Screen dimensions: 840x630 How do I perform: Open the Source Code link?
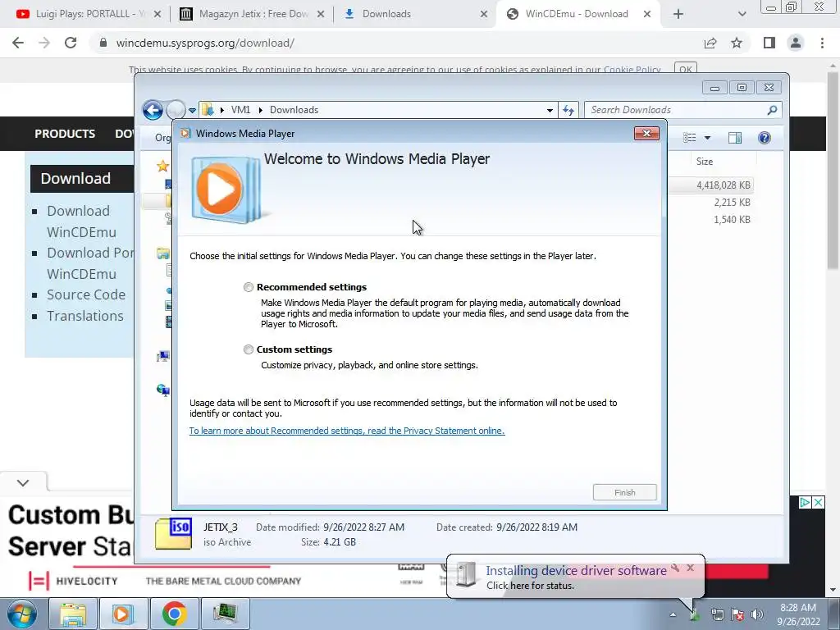coord(85,294)
